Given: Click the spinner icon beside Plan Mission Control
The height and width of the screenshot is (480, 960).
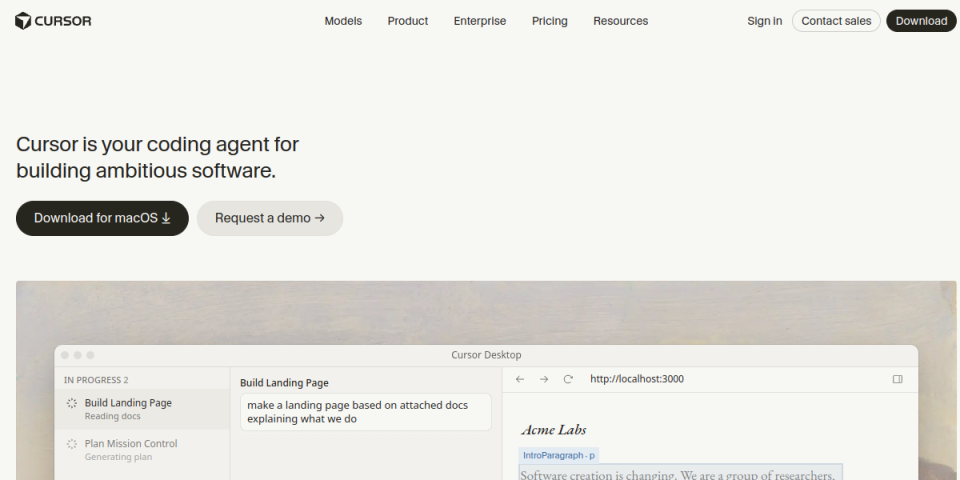Looking at the screenshot, I should click(x=72, y=444).
